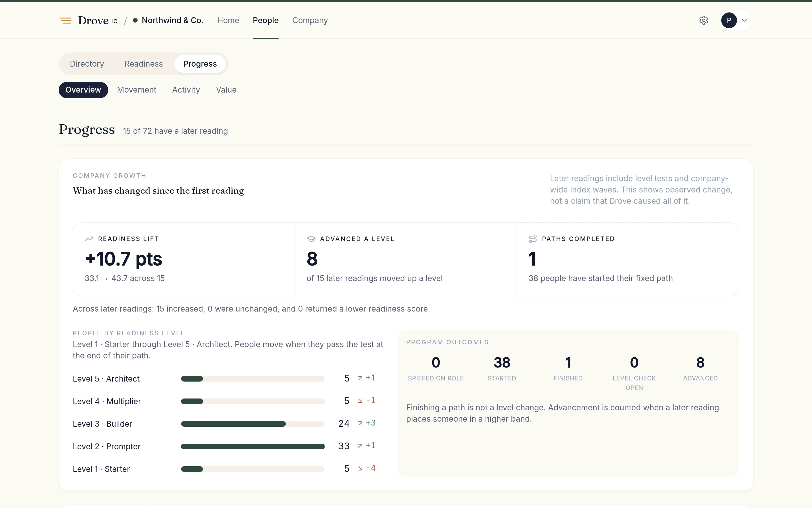Viewport: 812px width, 508px height.
Task: Click the green status dot before Northwind & Co.
Action: 135,21
